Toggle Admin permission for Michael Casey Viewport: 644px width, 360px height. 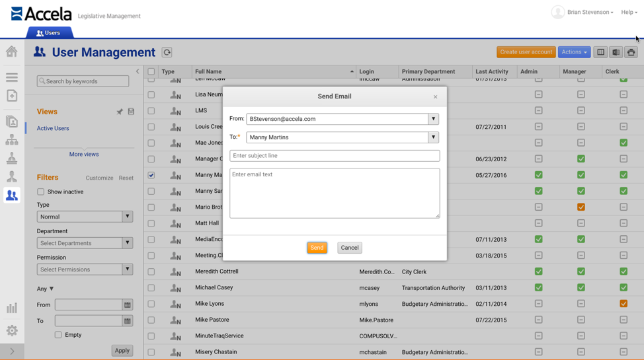click(538, 288)
